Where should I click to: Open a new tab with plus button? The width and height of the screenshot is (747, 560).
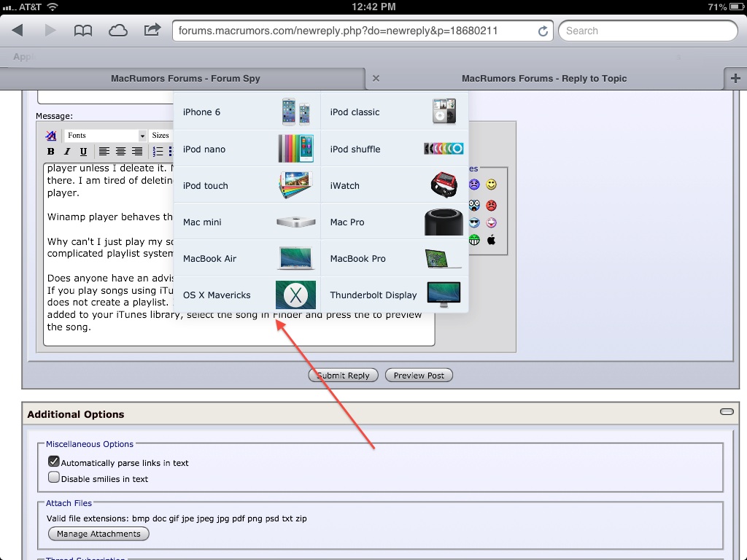point(735,78)
